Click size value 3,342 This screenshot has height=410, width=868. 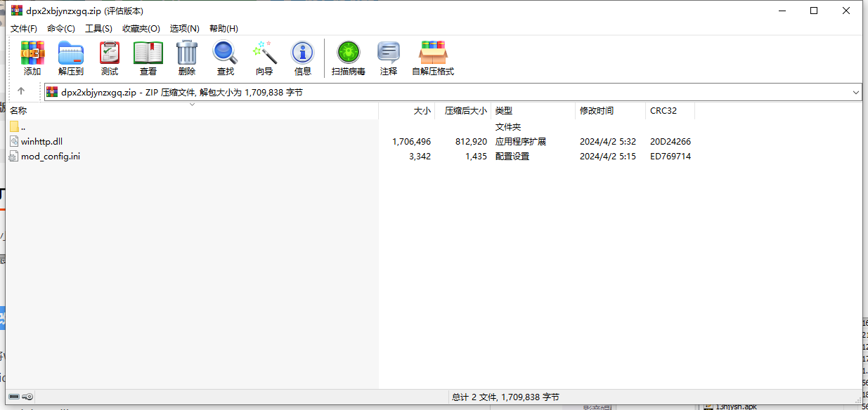coord(420,156)
